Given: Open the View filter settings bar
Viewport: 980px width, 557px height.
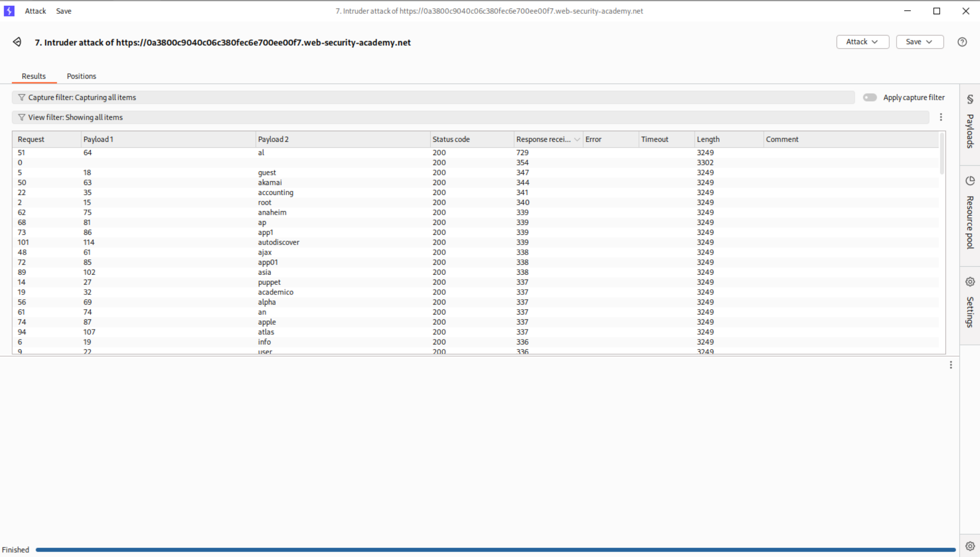Looking at the screenshot, I should point(470,117).
